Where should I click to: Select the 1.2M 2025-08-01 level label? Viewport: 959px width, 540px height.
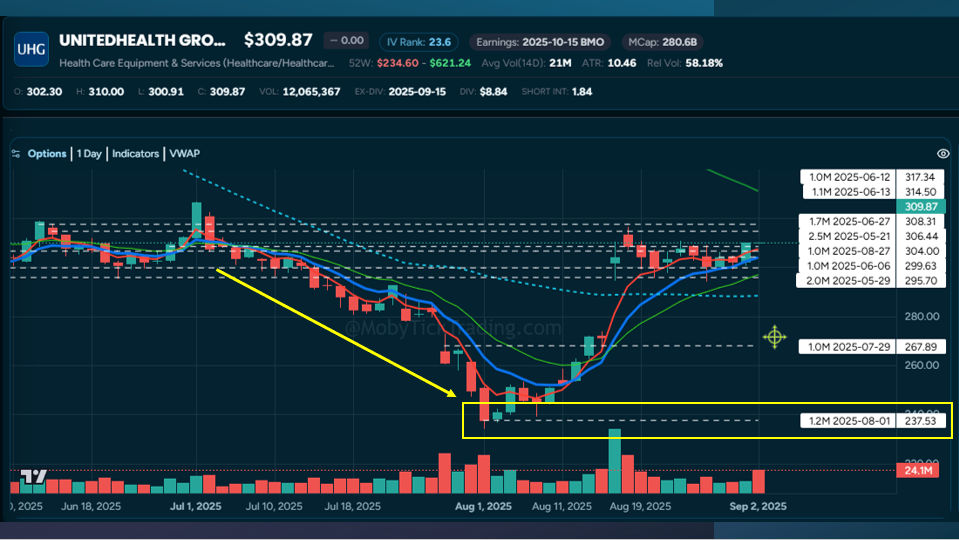(847, 421)
